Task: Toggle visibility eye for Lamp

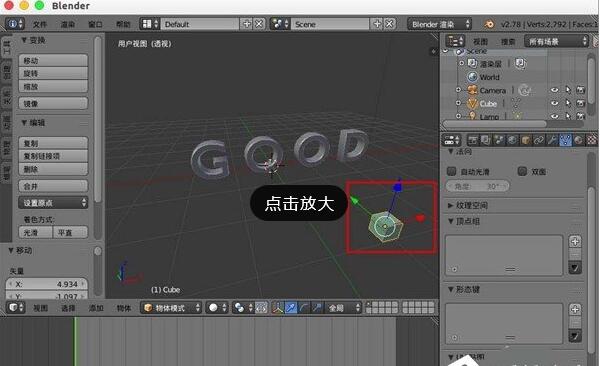Action: click(x=554, y=116)
